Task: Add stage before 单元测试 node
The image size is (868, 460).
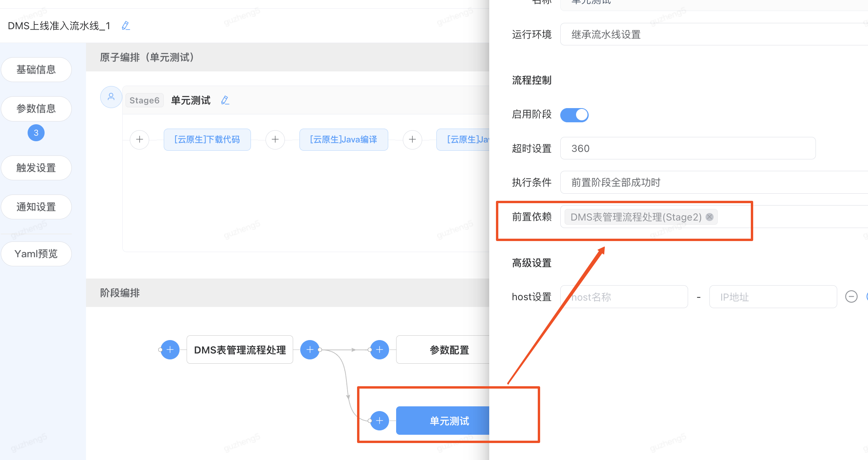Action: coord(380,421)
